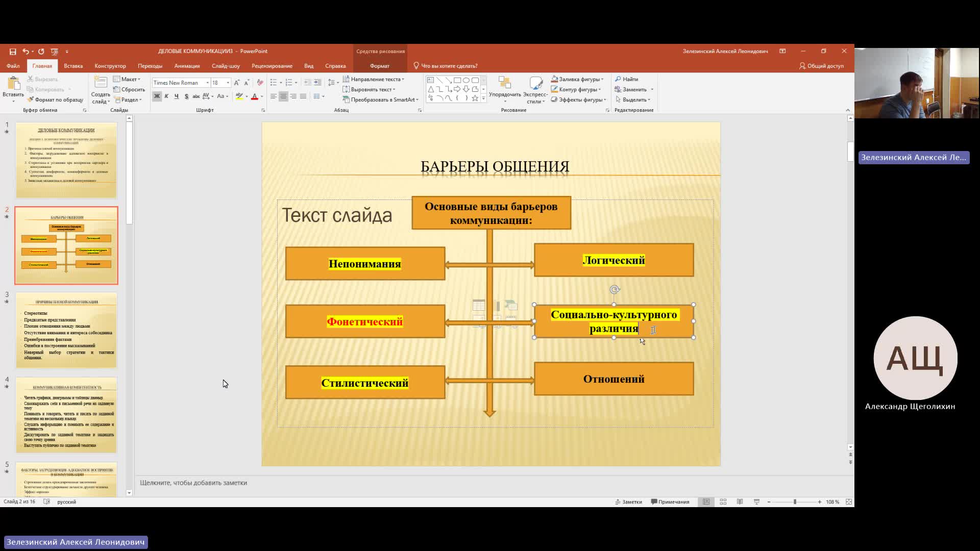The width and height of the screenshot is (980, 551).
Task: Open the Раздел section dropdown
Action: tap(128, 99)
